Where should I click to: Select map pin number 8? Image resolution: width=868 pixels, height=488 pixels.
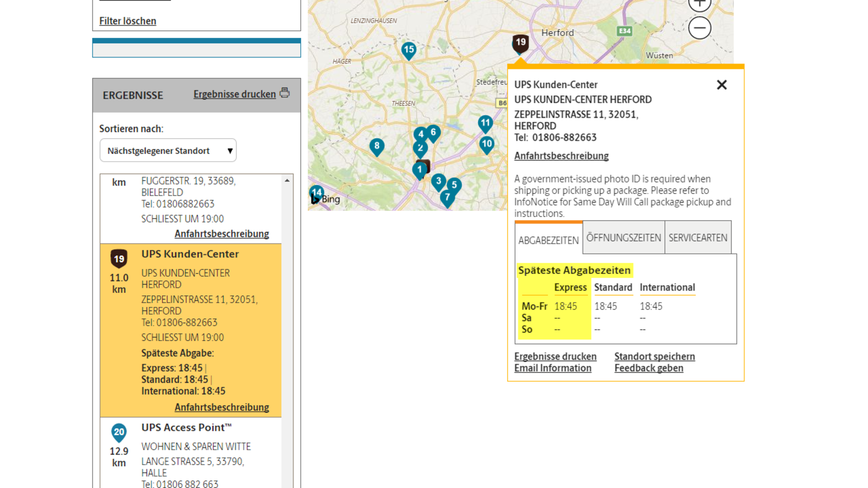tap(376, 147)
